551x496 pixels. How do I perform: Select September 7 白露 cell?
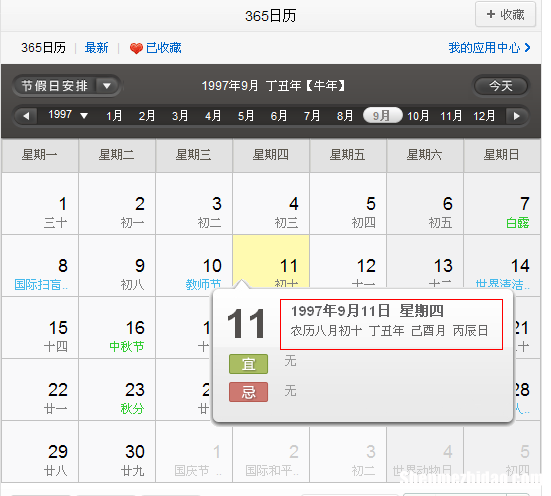click(x=502, y=204)
